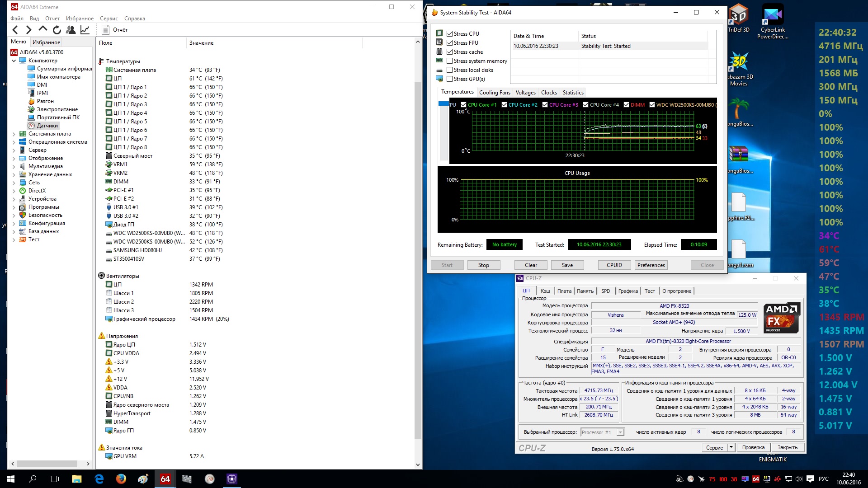Click the Up arrow navigation icon
Image resolution: width=868 pixels, height=488 pixels.
(43, 29)
